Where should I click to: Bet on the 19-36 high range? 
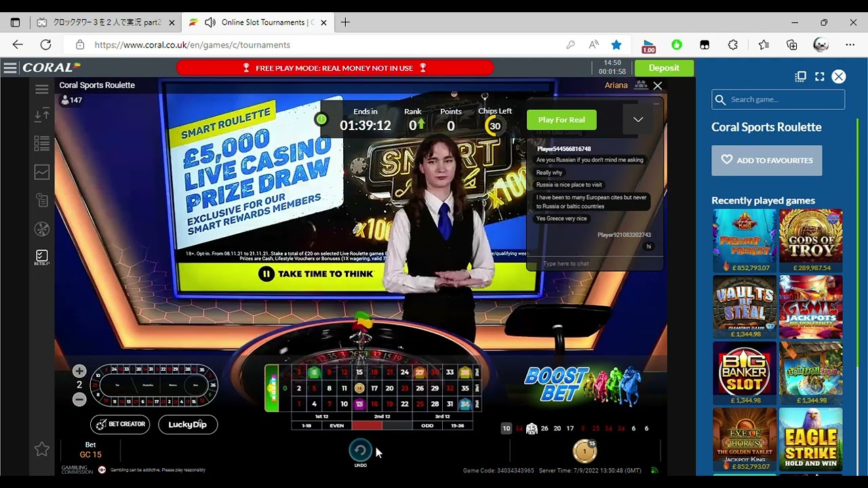[458, 426]
